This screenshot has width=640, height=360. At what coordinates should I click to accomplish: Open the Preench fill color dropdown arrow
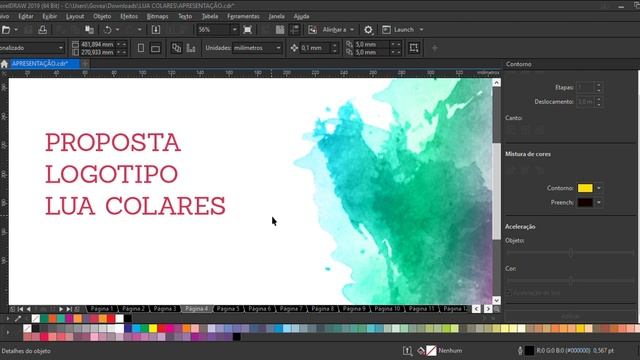tap(599, 202)
